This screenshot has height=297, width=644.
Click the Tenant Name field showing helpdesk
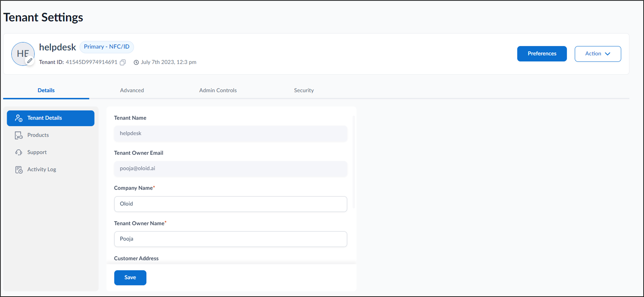pos(230,134)
